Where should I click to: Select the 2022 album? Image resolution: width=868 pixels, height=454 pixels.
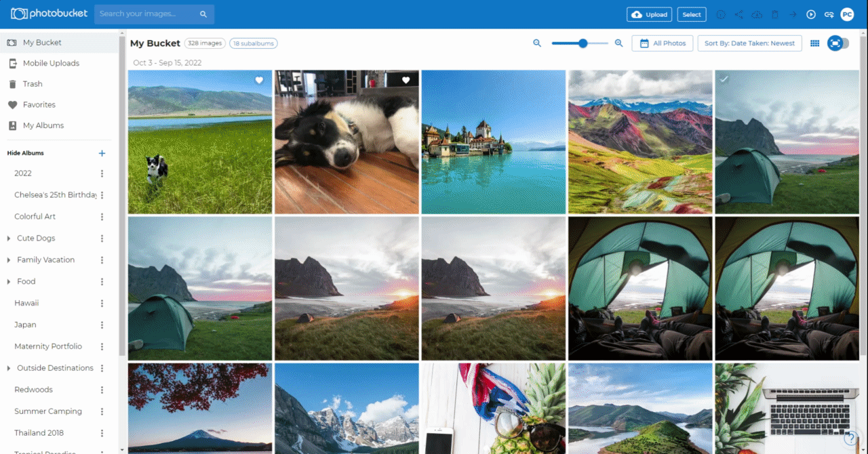click(x=23, y=173)
